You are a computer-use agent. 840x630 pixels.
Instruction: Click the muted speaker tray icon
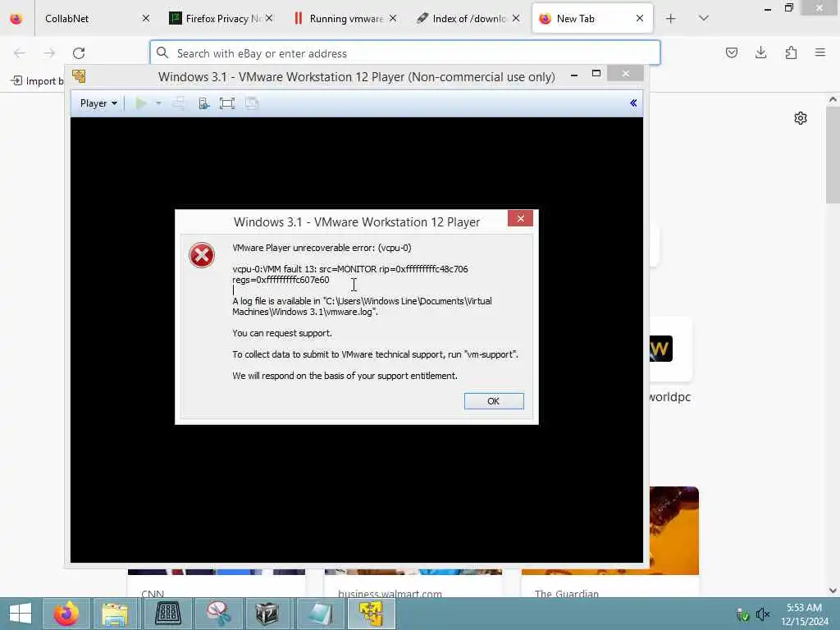(762, 614)
